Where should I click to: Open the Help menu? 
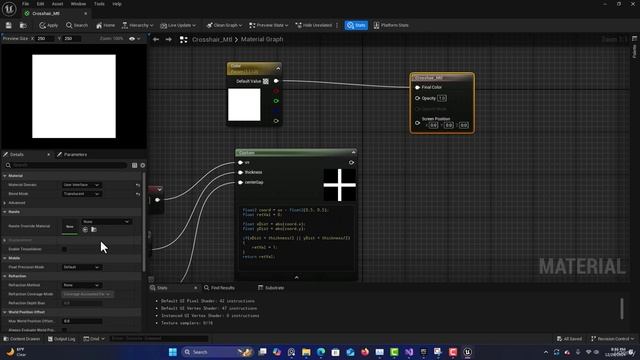(117, 4)
